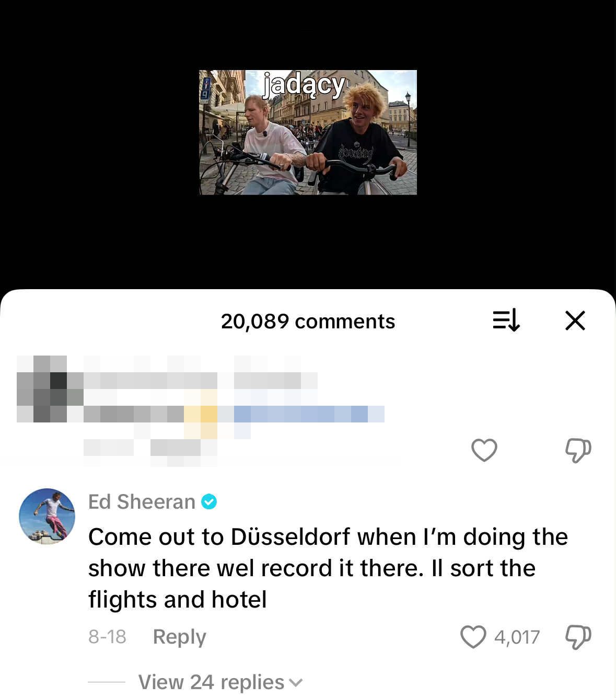Viewport: 616px width, 698px height.
Task: Dislike the blurred top comment
Action: tap(578, 450)
